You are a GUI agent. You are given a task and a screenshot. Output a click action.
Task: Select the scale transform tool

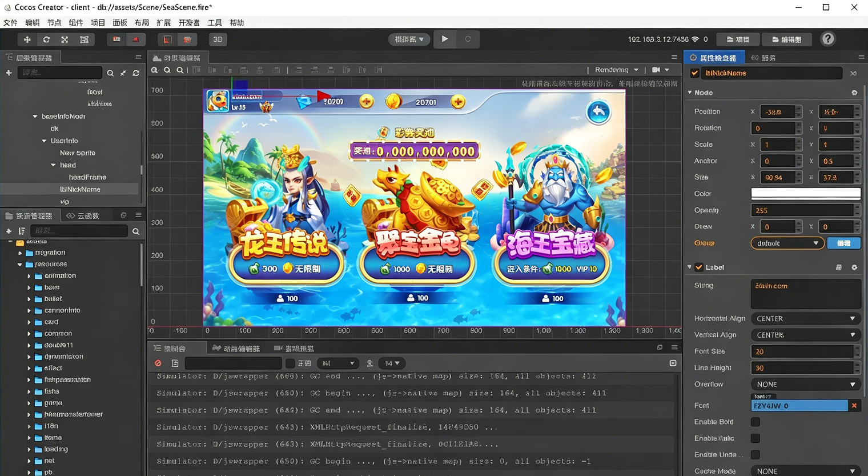[x=65, y=39]
